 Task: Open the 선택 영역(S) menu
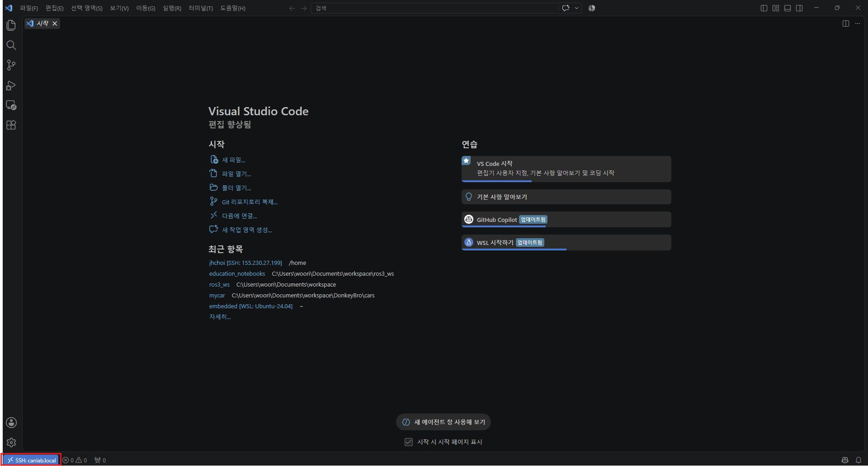coord(87,8)
